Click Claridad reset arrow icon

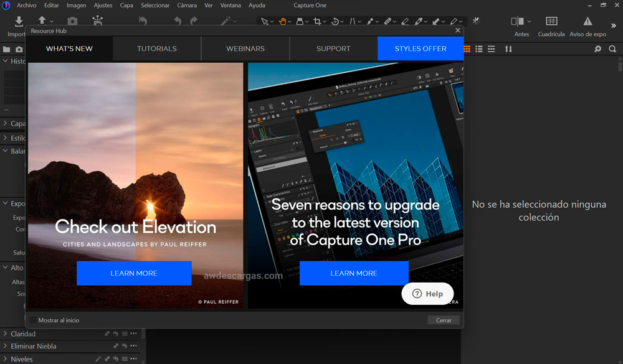(116, 334)
